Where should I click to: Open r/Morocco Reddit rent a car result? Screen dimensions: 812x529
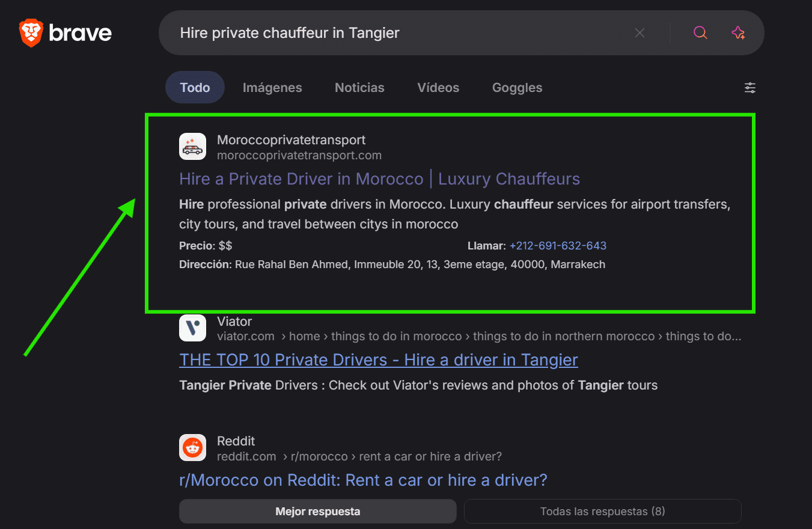(363, 480)
